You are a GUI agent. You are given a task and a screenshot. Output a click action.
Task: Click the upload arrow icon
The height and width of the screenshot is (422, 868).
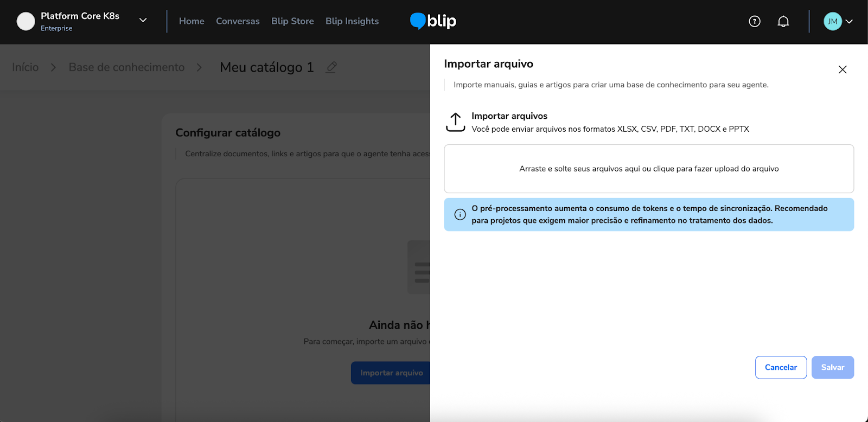(x=455, y=122)
